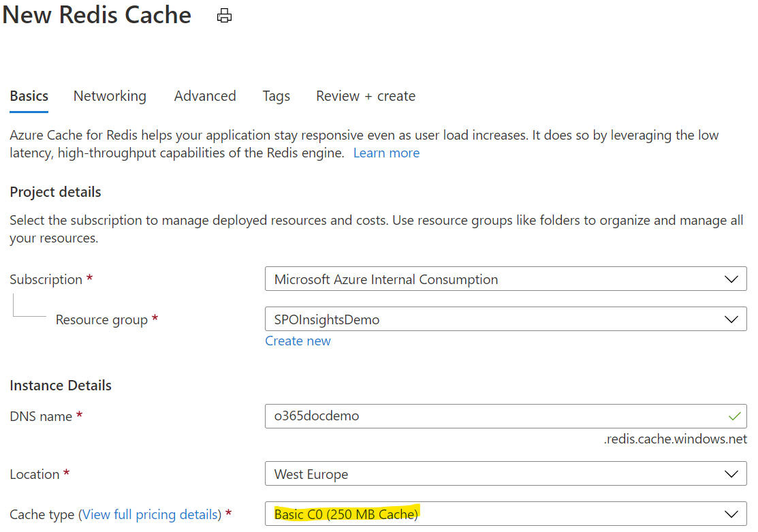This screenshot has height=532, width=758.
Task: Click the .redis.cache.windows.net suffix text
Action: coord(675,439)
